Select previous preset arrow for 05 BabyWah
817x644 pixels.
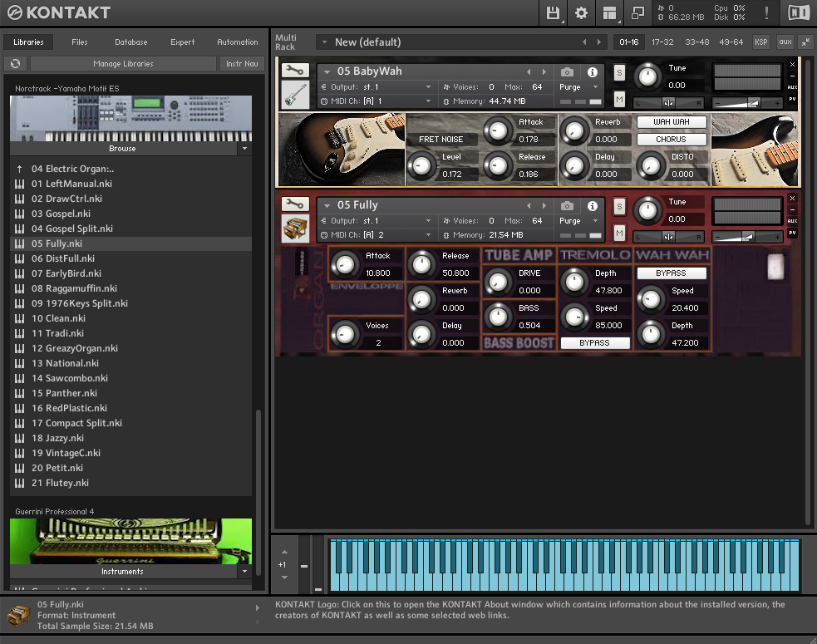tap(529, 72)
